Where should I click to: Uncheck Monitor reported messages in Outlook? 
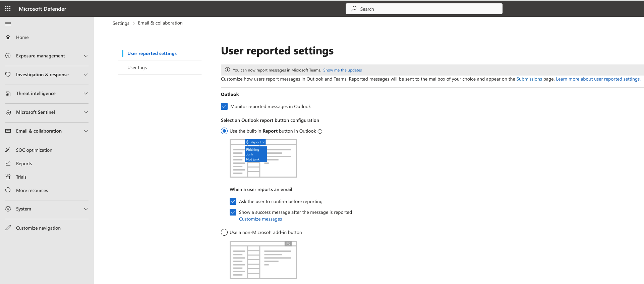click(224, 106)
